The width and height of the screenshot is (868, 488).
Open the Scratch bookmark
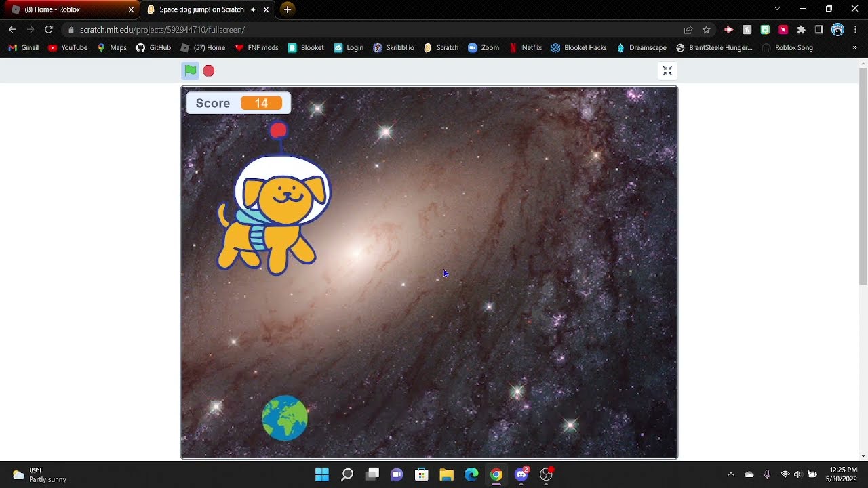pos(441,48)
